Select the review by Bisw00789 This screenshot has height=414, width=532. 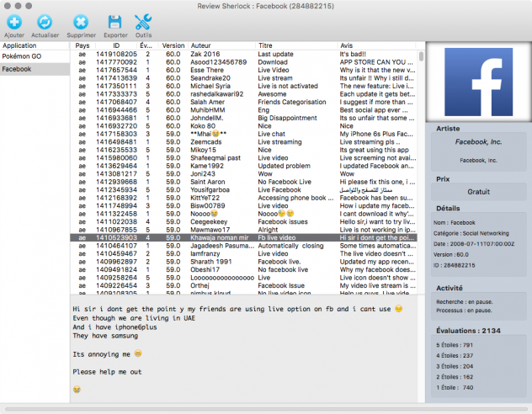point(243,206)
